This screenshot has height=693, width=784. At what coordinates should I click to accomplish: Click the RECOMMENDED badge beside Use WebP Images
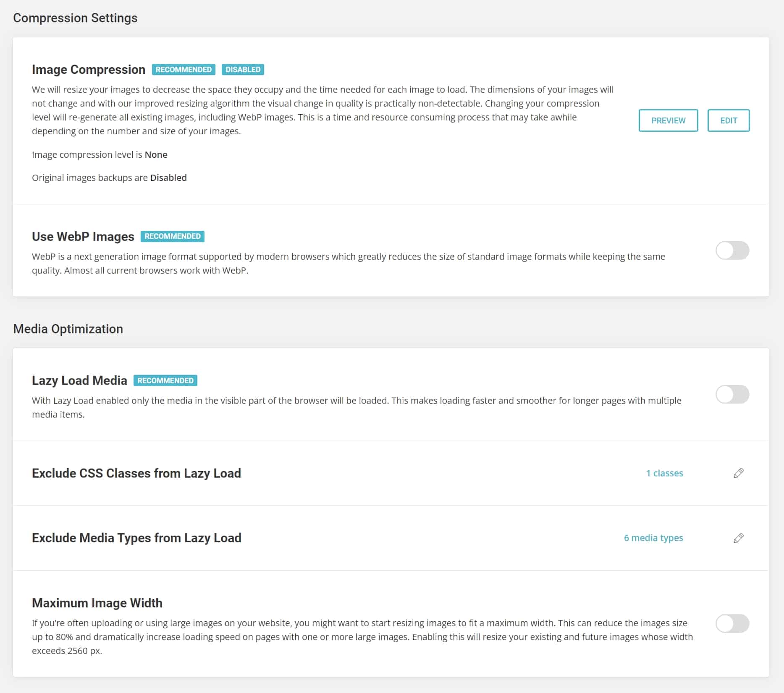[173, 236]
